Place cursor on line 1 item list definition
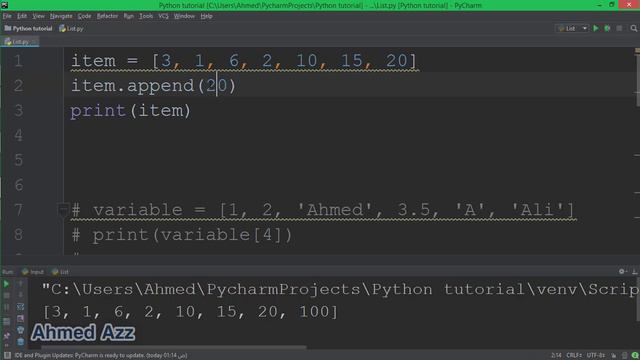This screenshot has height=360, width=640. (x=244, y=61)
